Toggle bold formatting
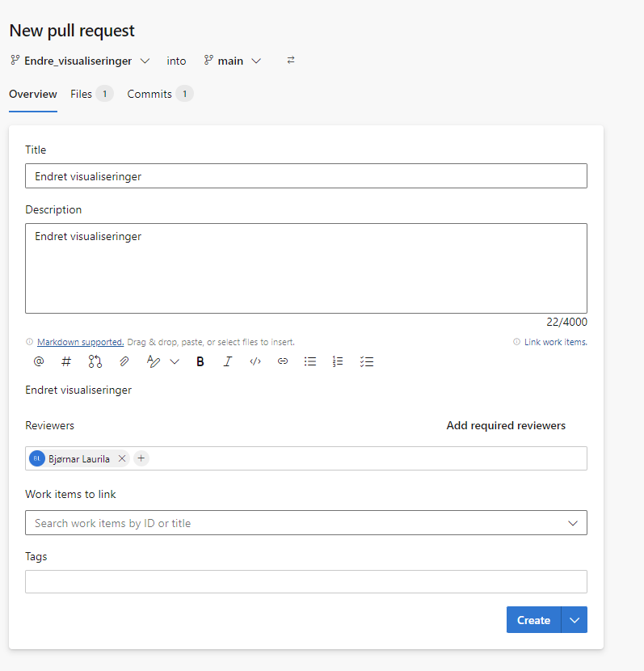 [x=200, y=361]
